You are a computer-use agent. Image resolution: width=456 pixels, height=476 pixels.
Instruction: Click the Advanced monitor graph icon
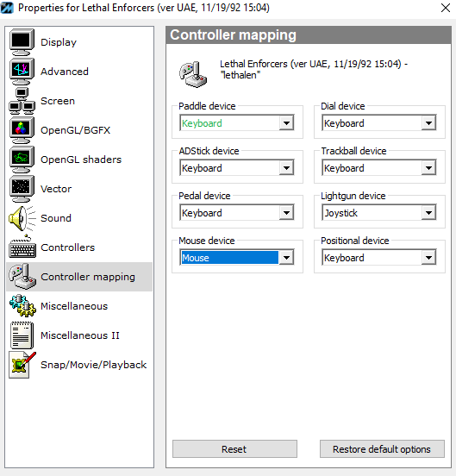click(x=22, y=72)
